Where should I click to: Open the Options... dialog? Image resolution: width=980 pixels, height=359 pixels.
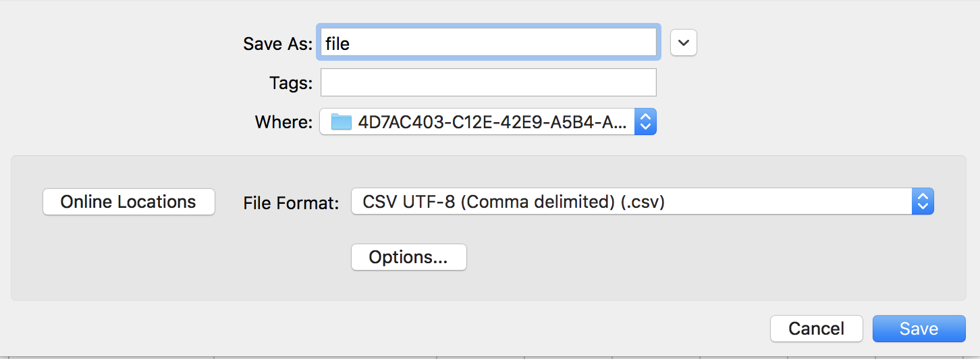click(x=408, y=257)
